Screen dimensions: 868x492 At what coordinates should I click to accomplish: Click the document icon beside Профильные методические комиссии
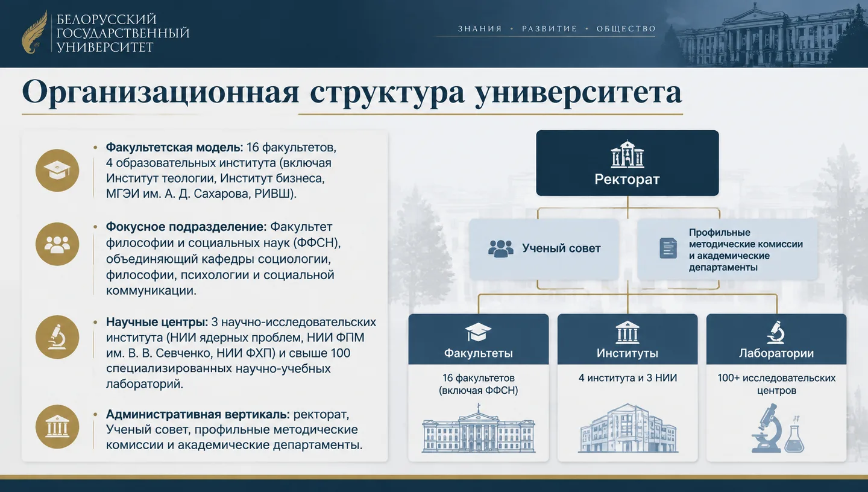668,248
